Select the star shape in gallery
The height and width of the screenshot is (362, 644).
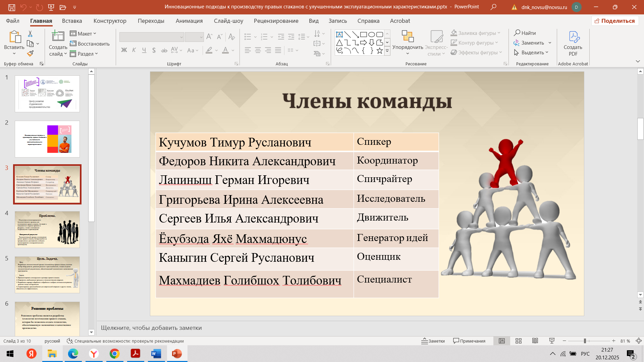pos(379,51)
